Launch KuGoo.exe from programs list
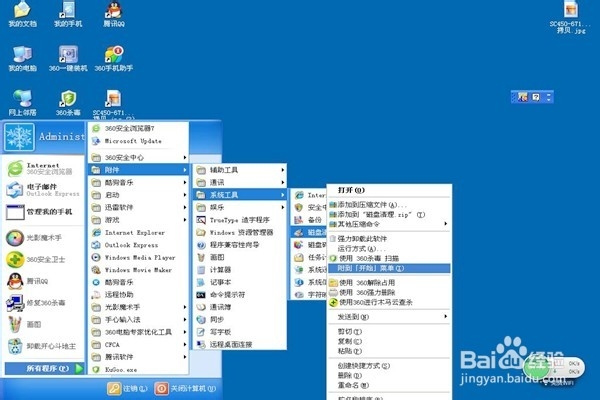This screenshot has height=400, width=600. pos(139,370)
